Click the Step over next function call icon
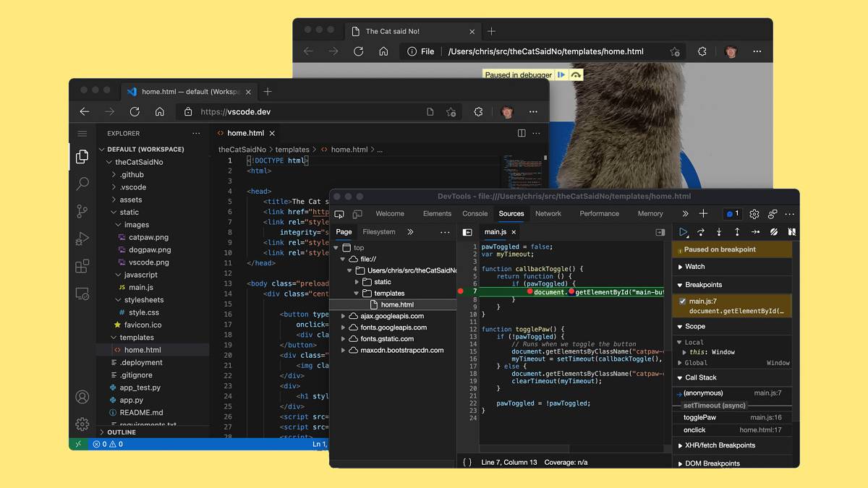This screenshot has height=488, width=868. (x=701, y=232)
